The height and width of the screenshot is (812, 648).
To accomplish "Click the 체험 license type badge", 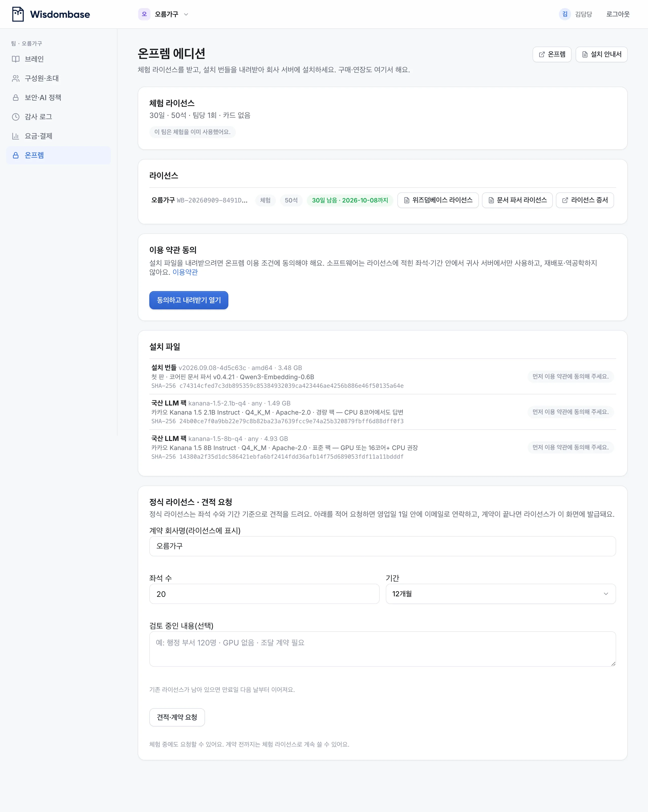I will coord(265,200).
